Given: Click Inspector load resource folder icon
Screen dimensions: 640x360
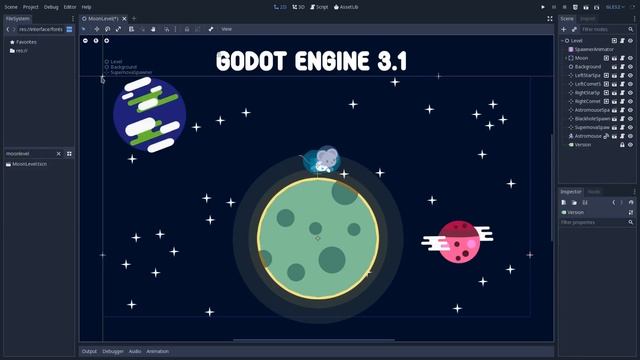Looking at the screenshot, I should pos(574,202).
